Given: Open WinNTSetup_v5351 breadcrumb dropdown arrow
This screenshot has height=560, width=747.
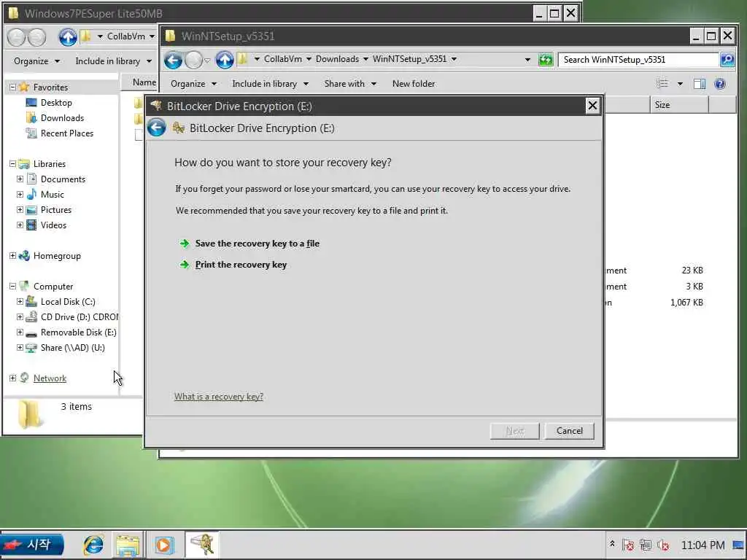Looking at the screenshot, I should pos(454,59).
